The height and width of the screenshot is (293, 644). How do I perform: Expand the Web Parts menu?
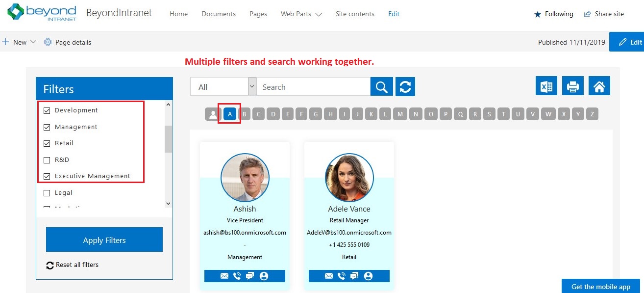[x=301, y=14]
